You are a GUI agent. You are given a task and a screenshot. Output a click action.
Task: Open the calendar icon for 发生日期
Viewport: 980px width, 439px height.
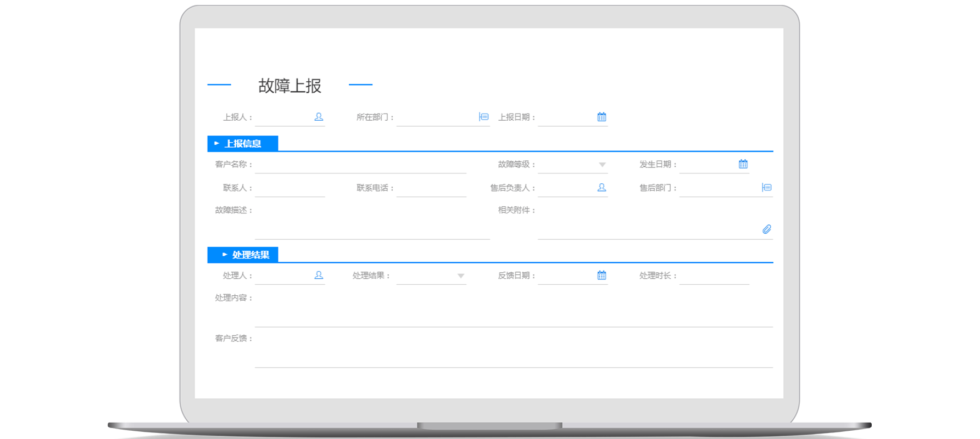743,164
